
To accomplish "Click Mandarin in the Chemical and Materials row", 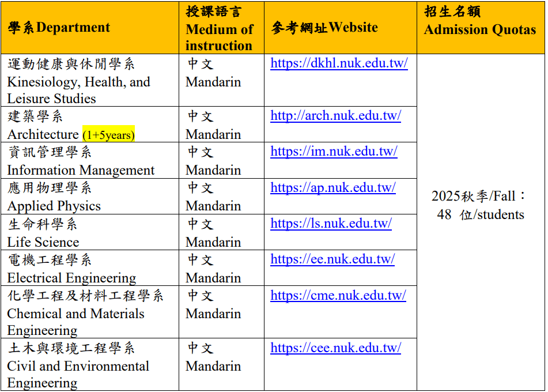I will click(213, 314).
